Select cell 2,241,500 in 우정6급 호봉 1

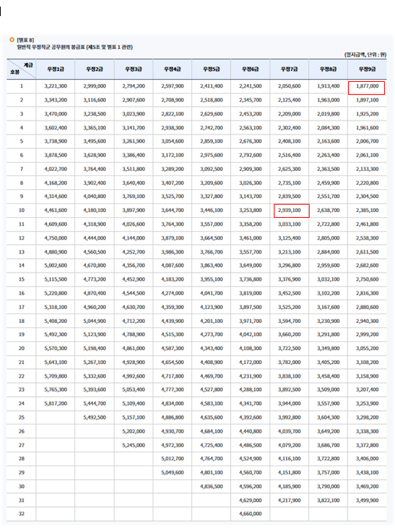click(250, 86)
